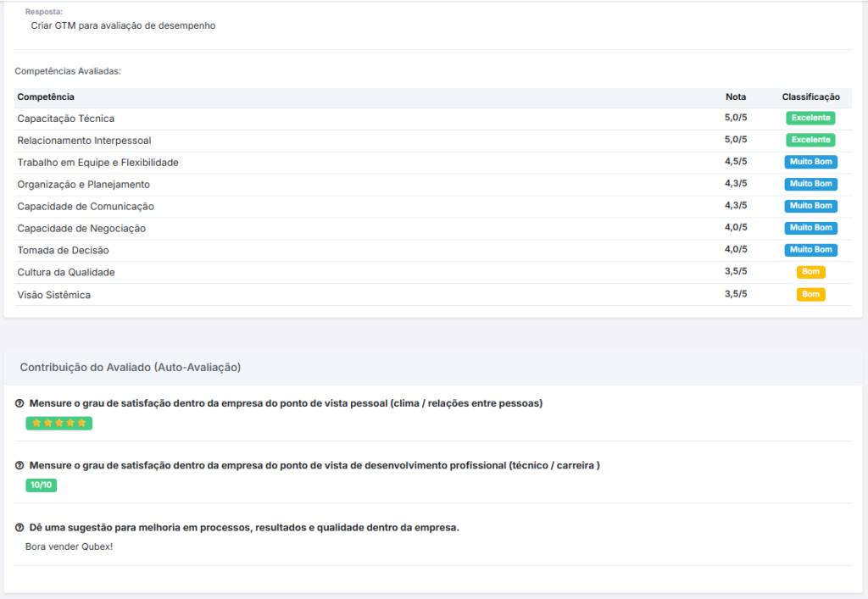Click the question icon beside the professional development question
Image resolution: width=868 pixels, height=599 pixels.
(19, 465)
